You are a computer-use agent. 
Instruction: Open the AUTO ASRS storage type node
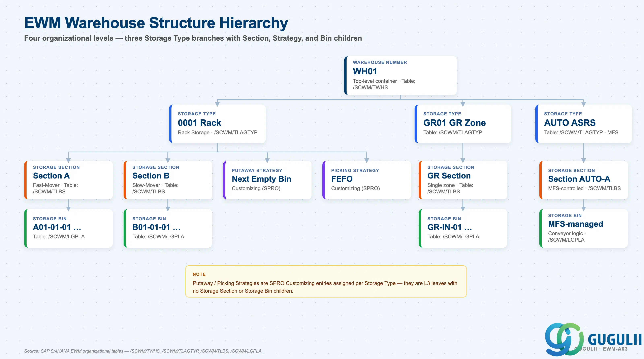[x=583, y=124]
